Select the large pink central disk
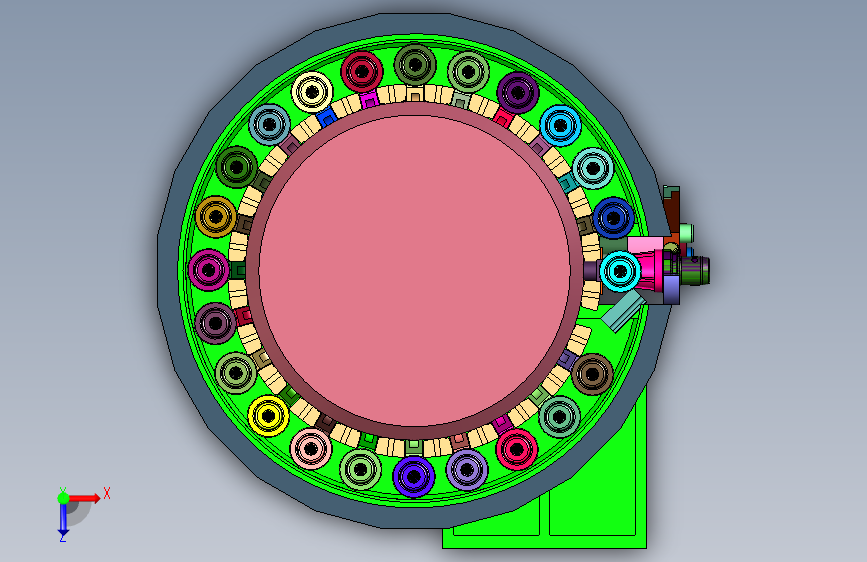Image resolution: width=867 pixels, height=562 pixels. click(x=415, y=271)
